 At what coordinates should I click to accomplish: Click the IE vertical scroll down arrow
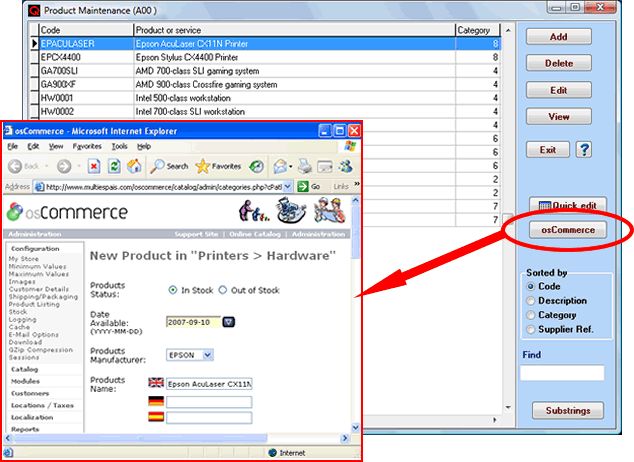point(355,427)
